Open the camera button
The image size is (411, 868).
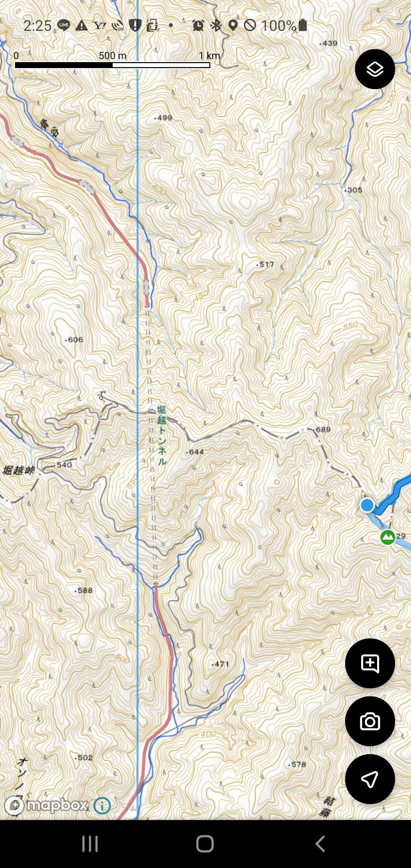(x=370, y=721)
